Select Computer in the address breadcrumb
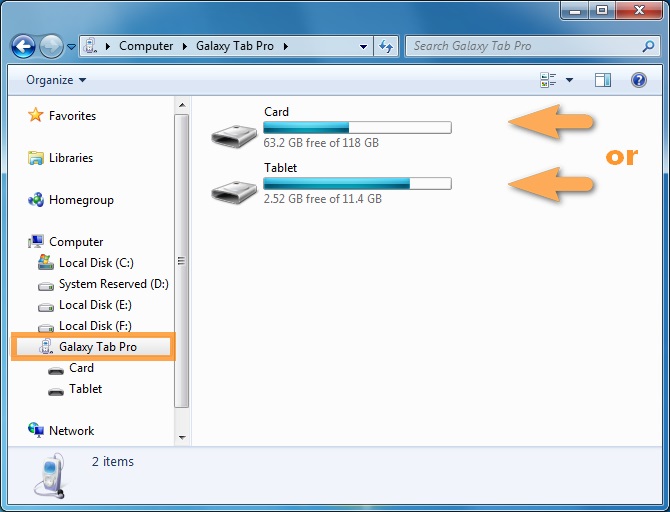670x512 pixels. pyautogui.click(x=146, y=46)
